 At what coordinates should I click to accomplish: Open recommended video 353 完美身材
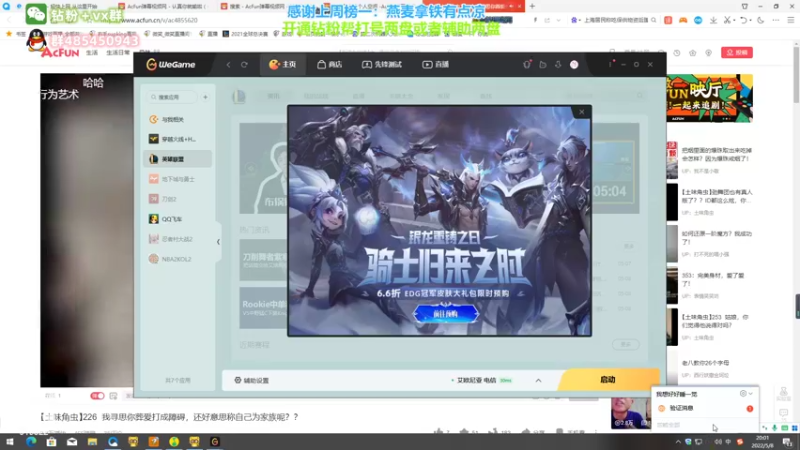click(713, 279)
